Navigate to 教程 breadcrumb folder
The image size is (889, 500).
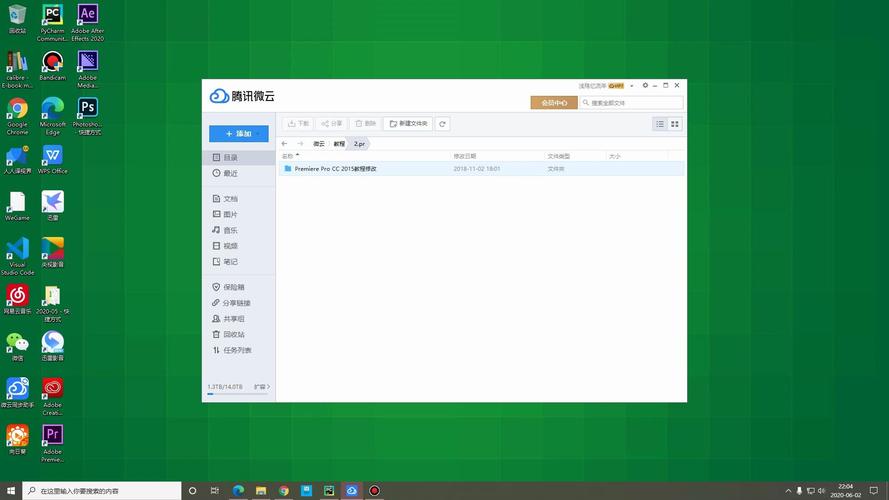[339, 144]
